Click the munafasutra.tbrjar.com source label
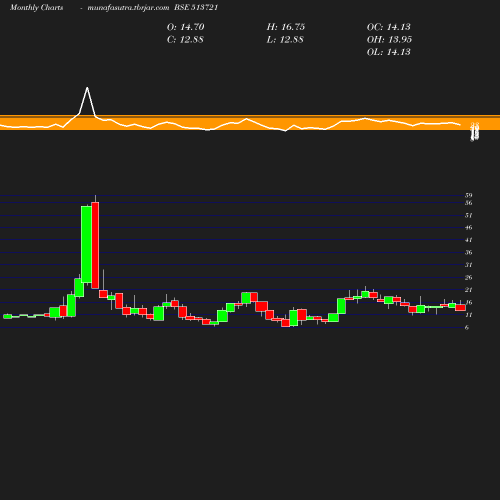Screen dimensions: 500x500 [x=128, y=7]
